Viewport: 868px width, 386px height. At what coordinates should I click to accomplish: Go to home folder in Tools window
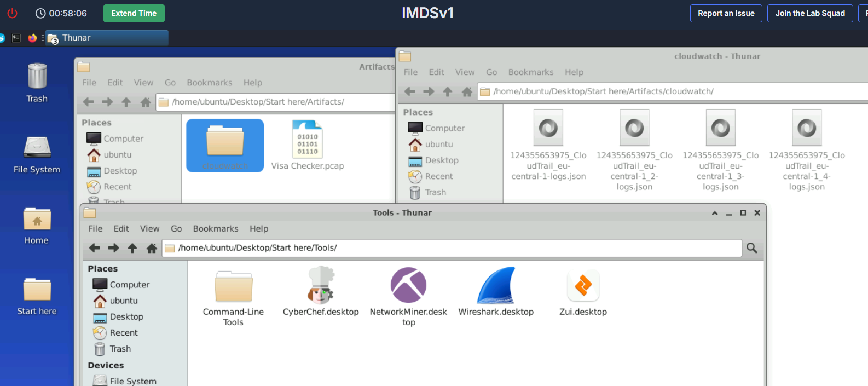click(152, 248)
